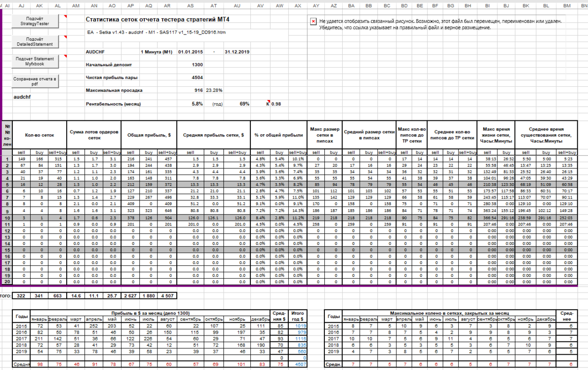Click the lowercase audchf cell

(x=22, y=97)
